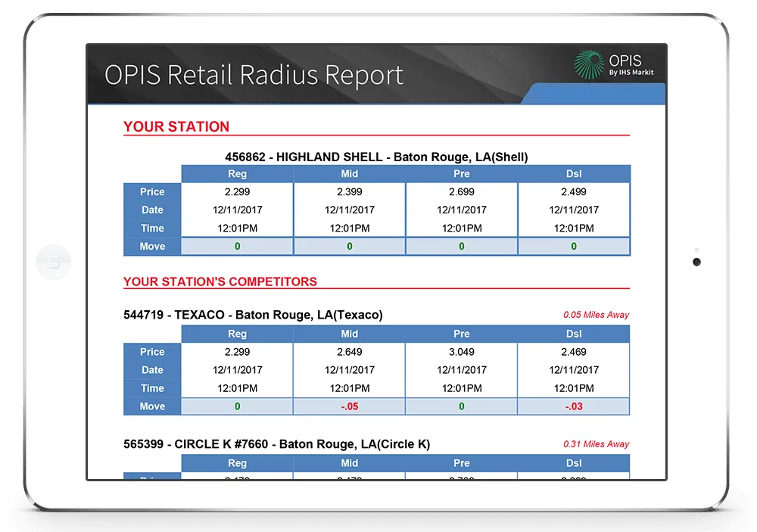This screenshot has height=532, width=757.
Task: Click Texaco Pre price 3.049
Action: pyautogui.click(x=462, y=352)
